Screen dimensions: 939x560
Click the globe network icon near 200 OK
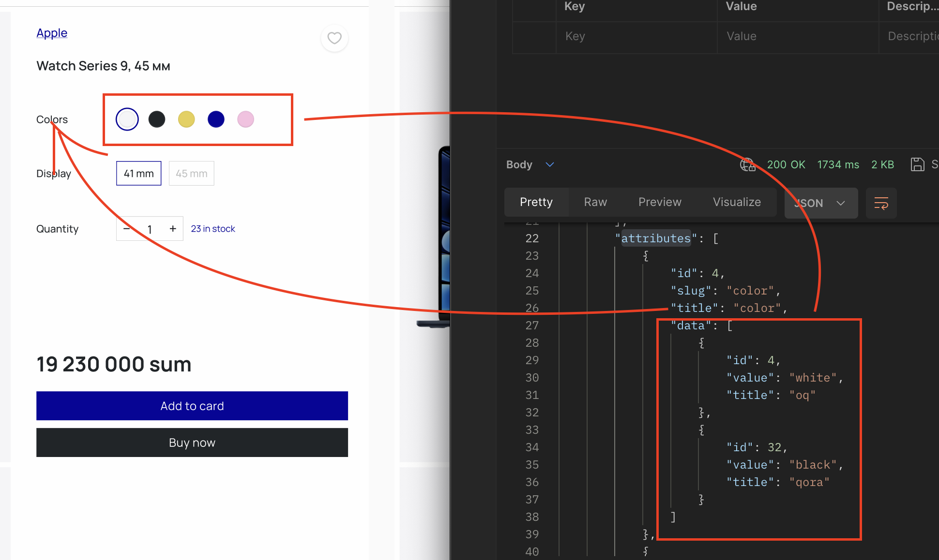click(x=747, y=164)
